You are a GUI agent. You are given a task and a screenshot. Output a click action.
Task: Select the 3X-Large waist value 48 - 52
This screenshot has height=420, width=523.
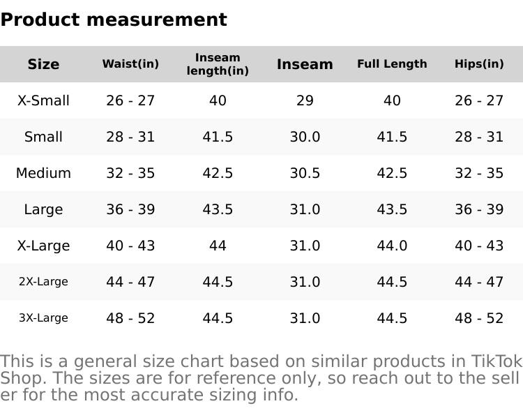pyautogui.click(x=130, y=318)
